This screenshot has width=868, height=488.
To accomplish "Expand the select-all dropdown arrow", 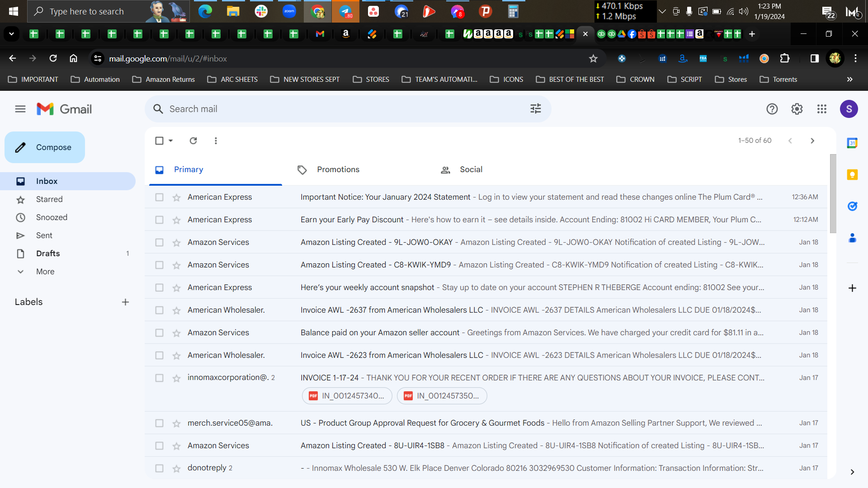I will tap(171, 141).
